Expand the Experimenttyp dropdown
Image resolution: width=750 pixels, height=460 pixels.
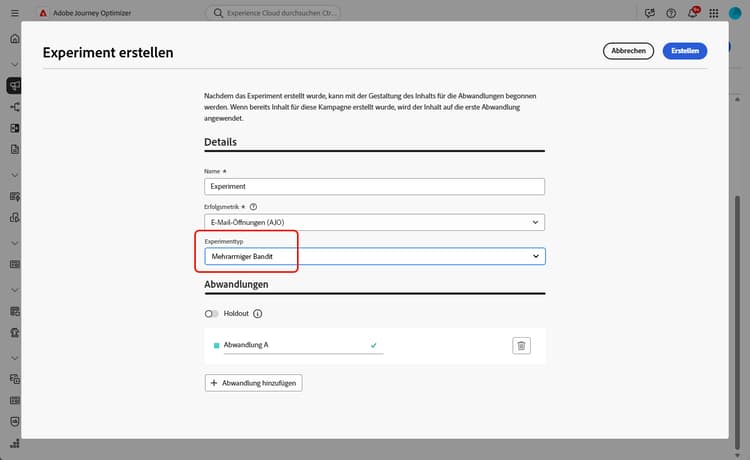coord(374,257)
